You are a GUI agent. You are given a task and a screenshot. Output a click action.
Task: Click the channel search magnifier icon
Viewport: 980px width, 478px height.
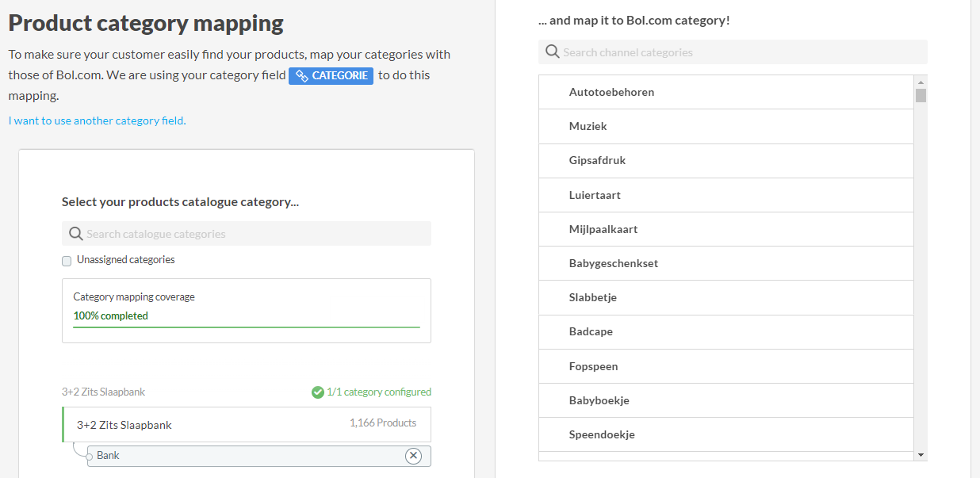[x=553, y=52]
